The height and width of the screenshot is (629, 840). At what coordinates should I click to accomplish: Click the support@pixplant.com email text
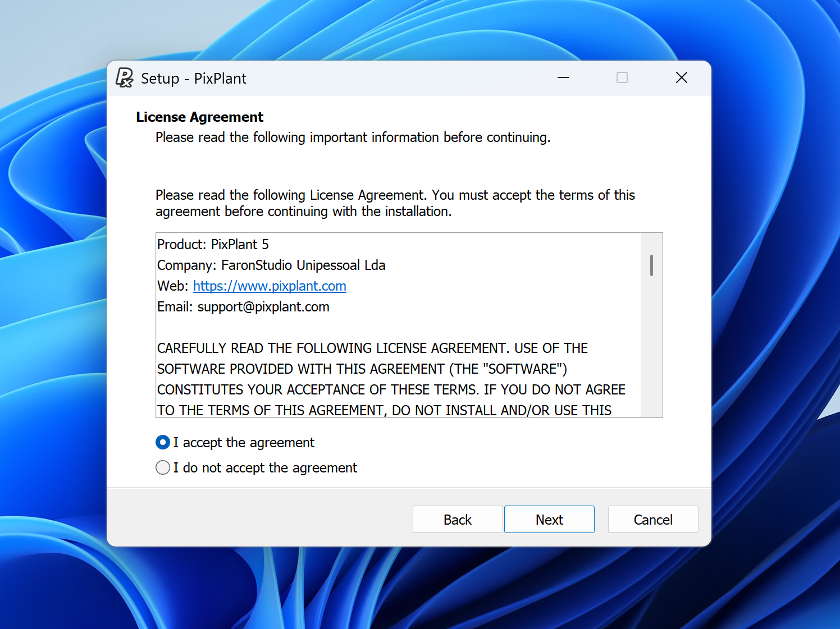[263, 307]
